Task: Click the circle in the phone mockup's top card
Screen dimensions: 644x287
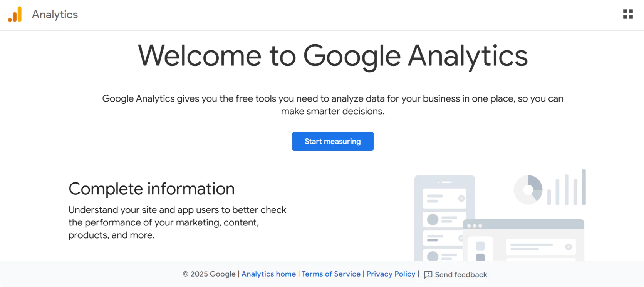Action: click(461, 199)
